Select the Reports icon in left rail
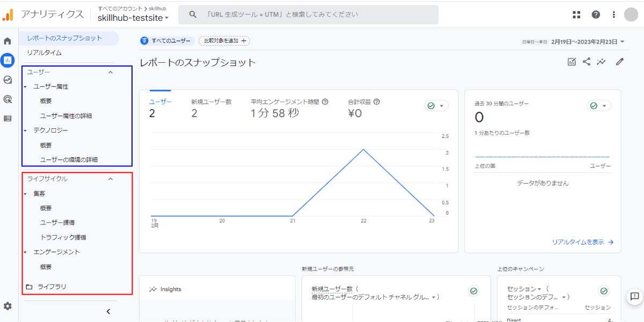The image size is (644, 322). 8,60
